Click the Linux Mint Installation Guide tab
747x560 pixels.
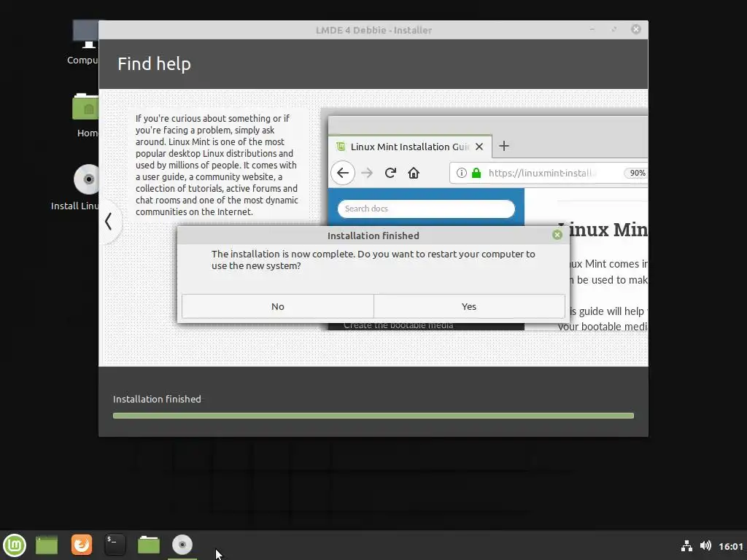(410, 147)
